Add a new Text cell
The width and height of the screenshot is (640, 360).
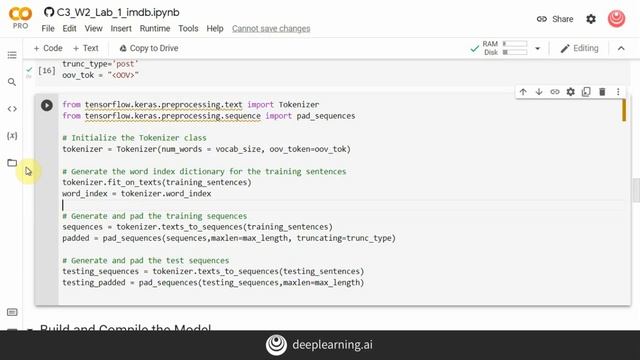coord(85,48)
